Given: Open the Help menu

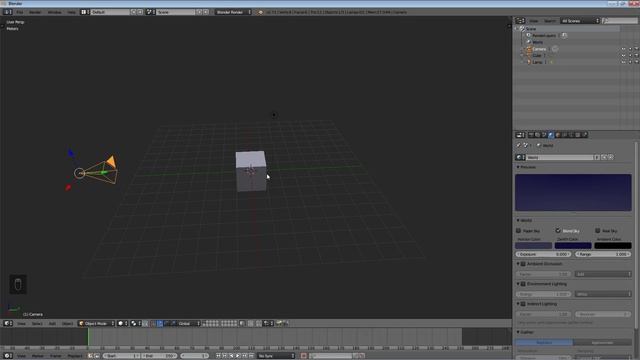Looking at the screenshot, I should [x=71, y=12].
